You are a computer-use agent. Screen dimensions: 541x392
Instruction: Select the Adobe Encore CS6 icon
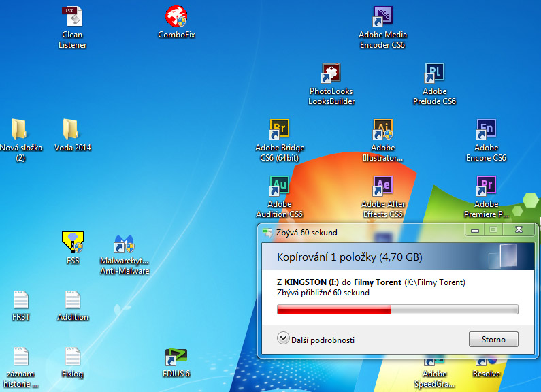point(486,129)
